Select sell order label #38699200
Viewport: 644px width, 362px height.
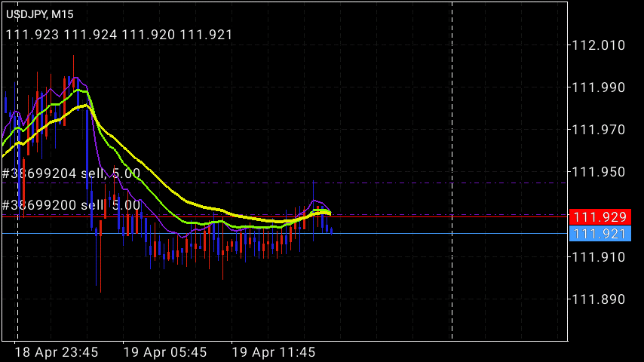71,205
